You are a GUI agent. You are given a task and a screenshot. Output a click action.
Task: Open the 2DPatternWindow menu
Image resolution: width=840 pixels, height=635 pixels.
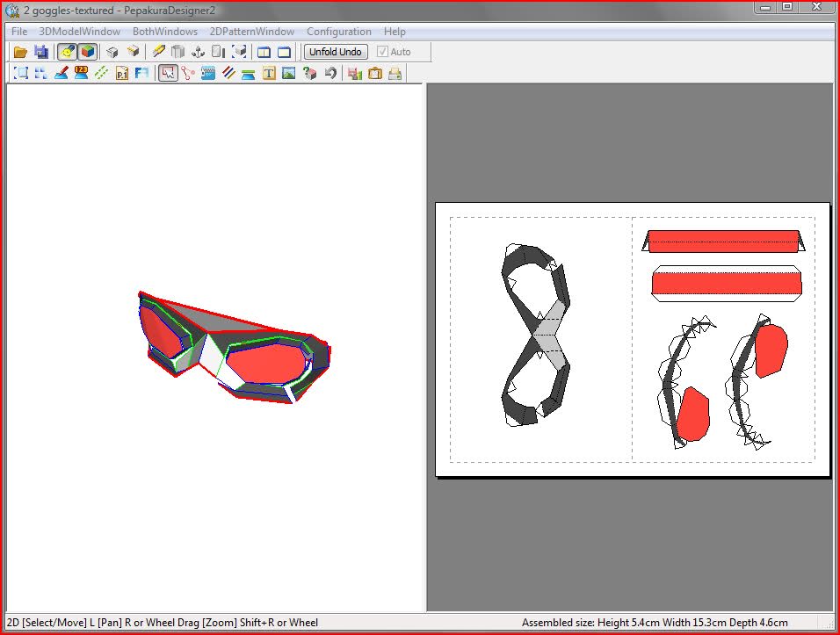click(x=252, y=32)
